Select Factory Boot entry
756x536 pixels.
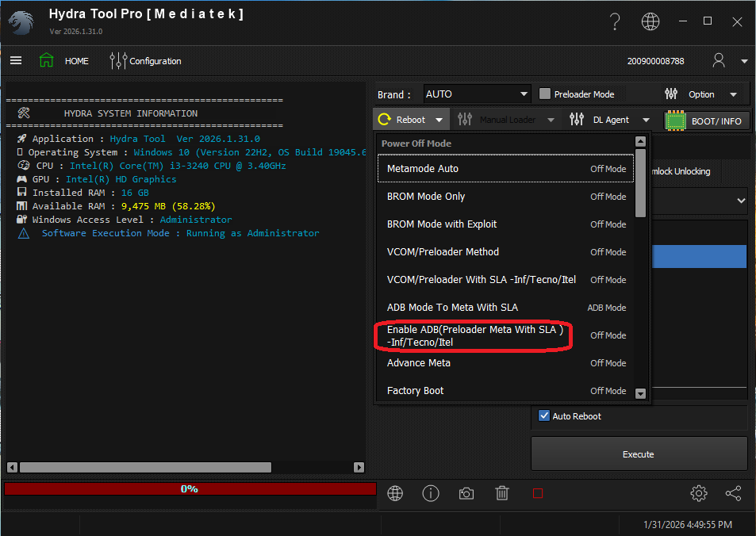505,390
